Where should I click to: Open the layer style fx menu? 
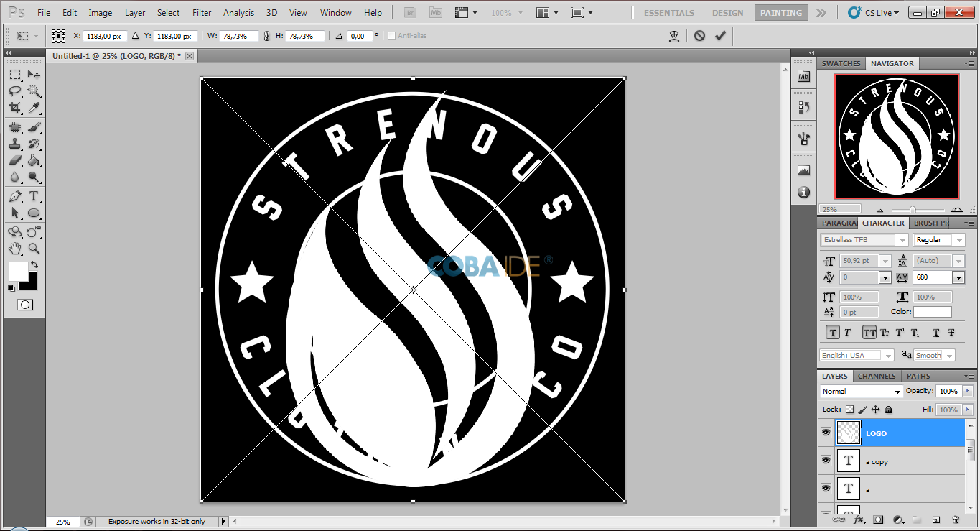tap(859, 519)
